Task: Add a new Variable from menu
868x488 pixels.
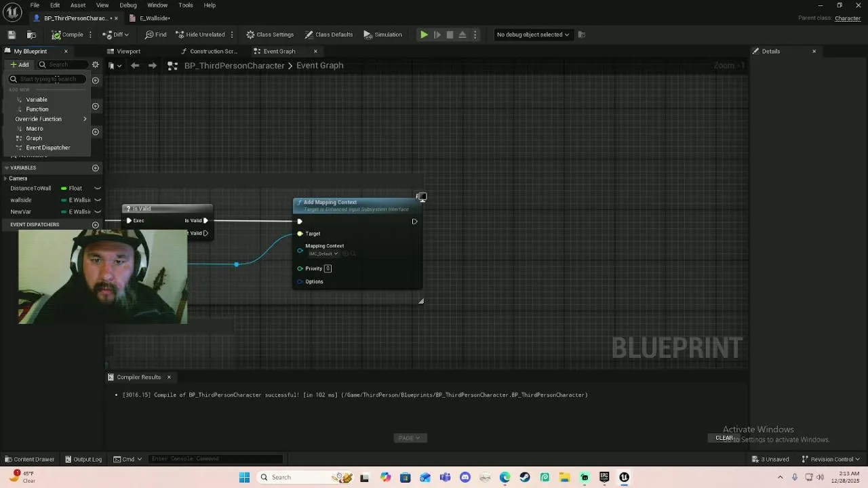Action: [x=37, y=100]
